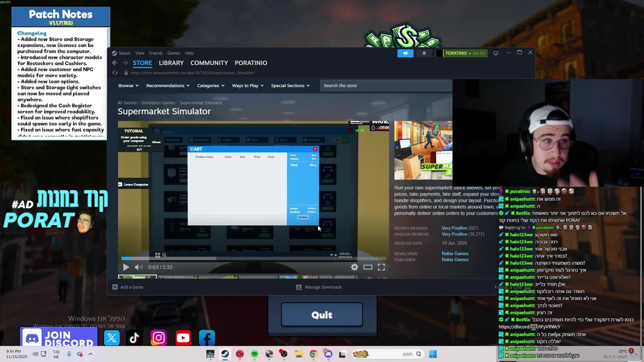Screen dimensions: 644x362
Task: Open the Friends menu in Steam
Action: pyautogui.click(x=155, y=53)
